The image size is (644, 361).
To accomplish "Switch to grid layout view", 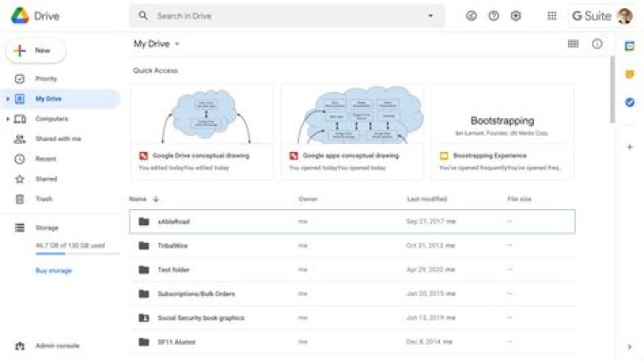I will point(573,44).
